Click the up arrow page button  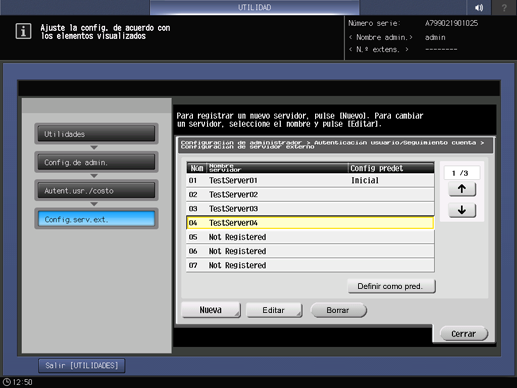click(462, 189)
